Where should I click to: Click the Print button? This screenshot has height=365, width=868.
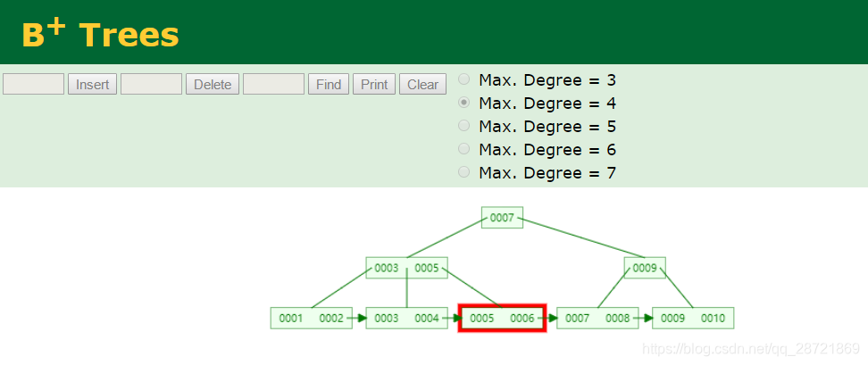pyautogui.click(x=374, y=85)
